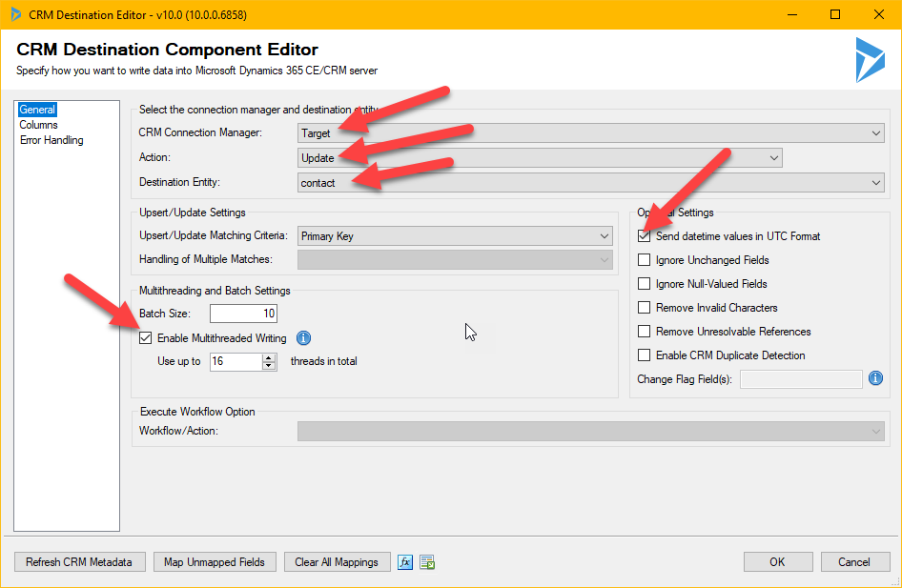Close the CRM Destination Editor window
This screenshot has height=588, width=902.
879,14
